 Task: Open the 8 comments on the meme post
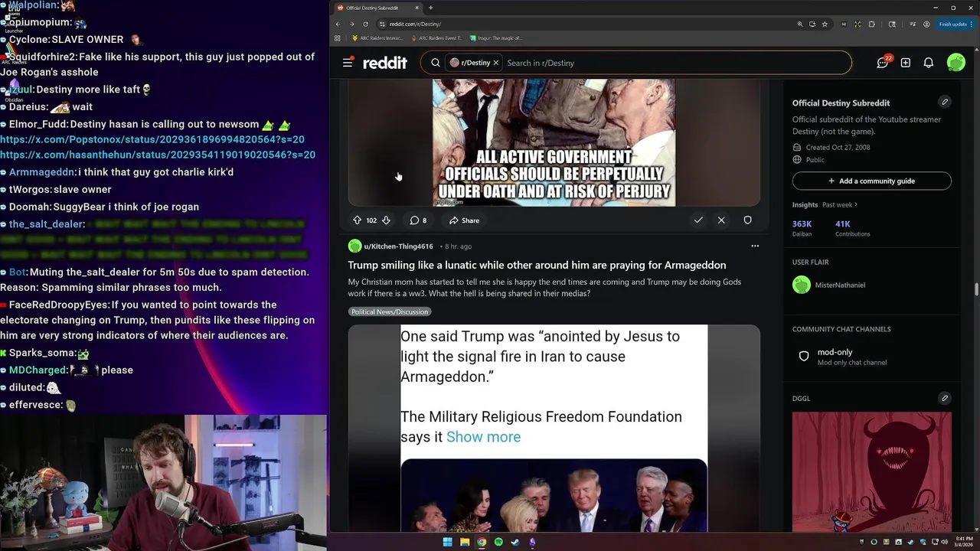tap(418, 220)
